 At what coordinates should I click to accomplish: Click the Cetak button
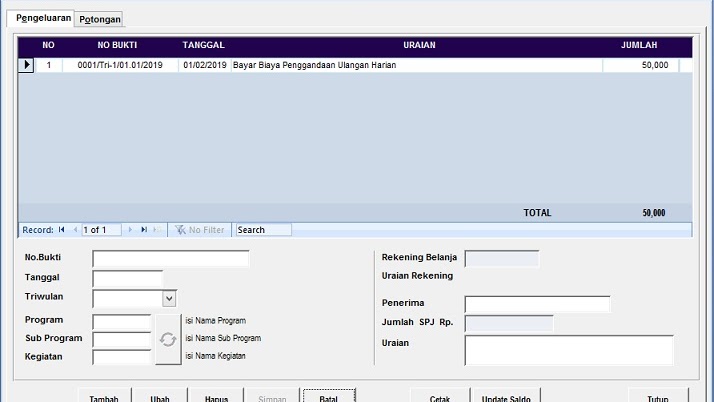440,396
